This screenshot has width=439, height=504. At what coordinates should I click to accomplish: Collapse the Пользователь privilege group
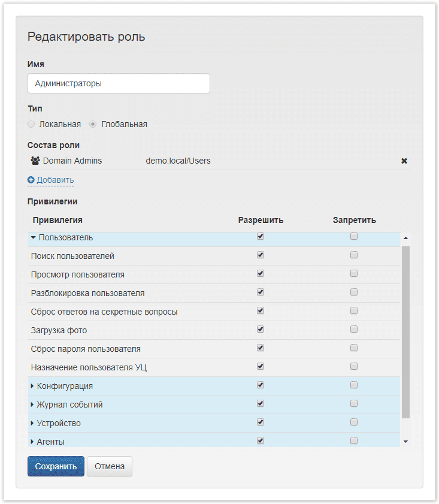pos(34,237)
